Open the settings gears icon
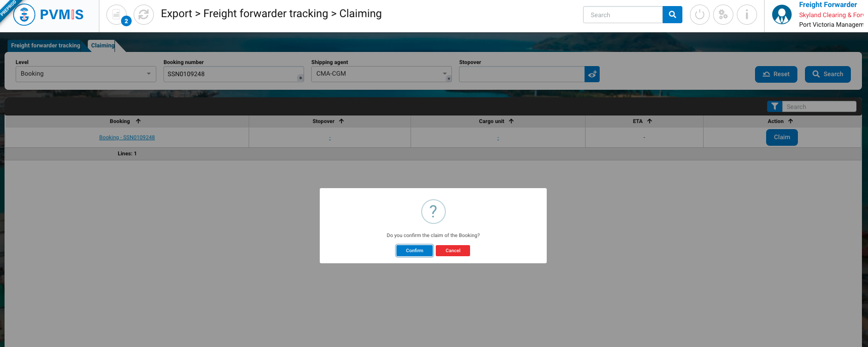868x347 pixels. click(x=723, y=15)
